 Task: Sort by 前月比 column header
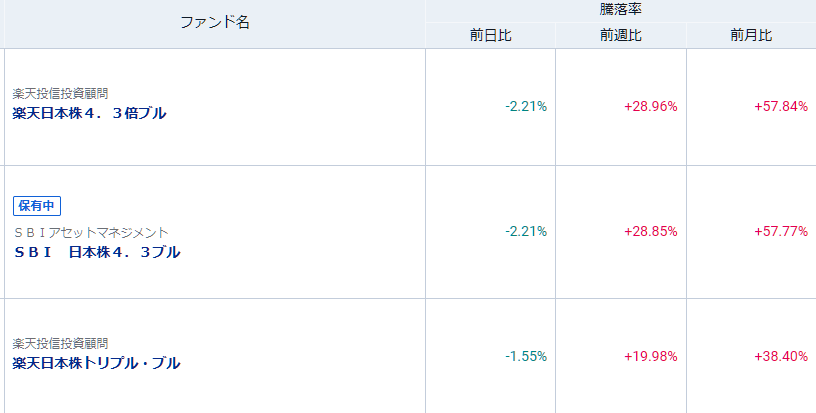pyautogui.click(x=750, y=35)
